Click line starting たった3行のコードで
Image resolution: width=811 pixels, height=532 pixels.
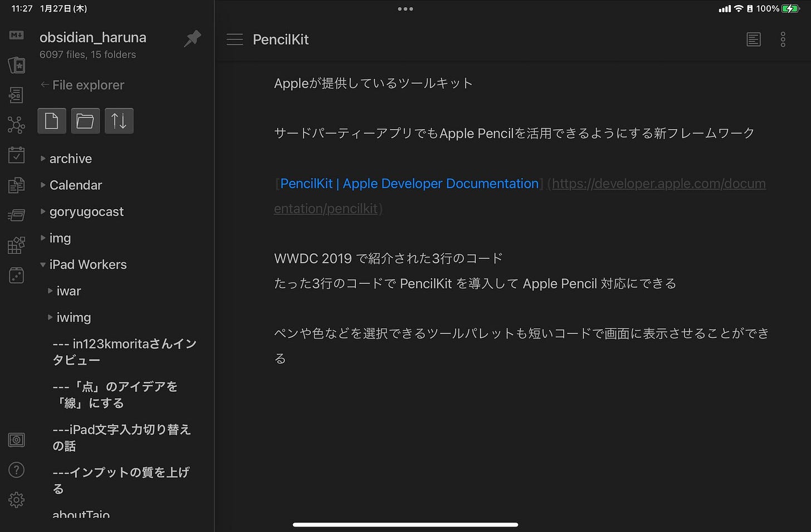(x=475, y=284)
